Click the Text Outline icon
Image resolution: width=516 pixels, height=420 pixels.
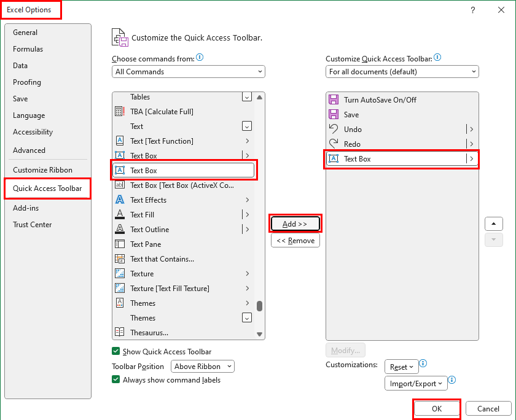point(119,229)
